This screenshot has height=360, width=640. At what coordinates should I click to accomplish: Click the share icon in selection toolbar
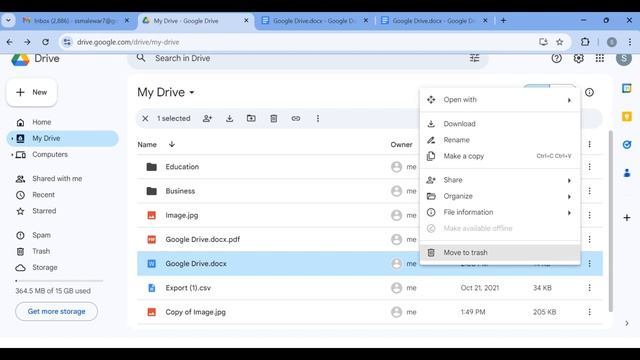207,118
